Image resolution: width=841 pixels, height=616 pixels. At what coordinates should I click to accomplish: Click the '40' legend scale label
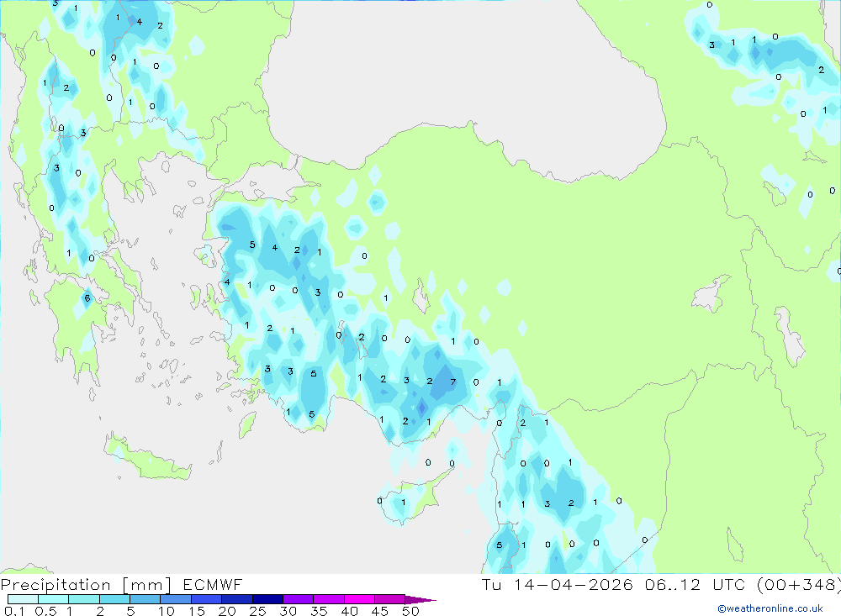[349, 611]
